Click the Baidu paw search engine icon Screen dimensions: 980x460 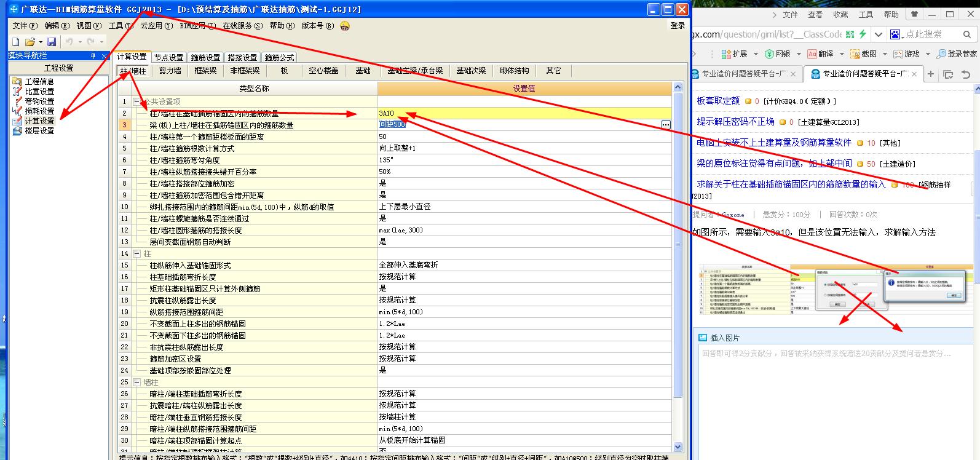click(896, 34)
